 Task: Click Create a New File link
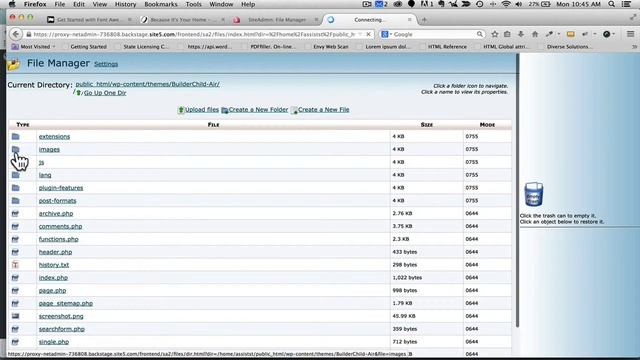(323, 109)
